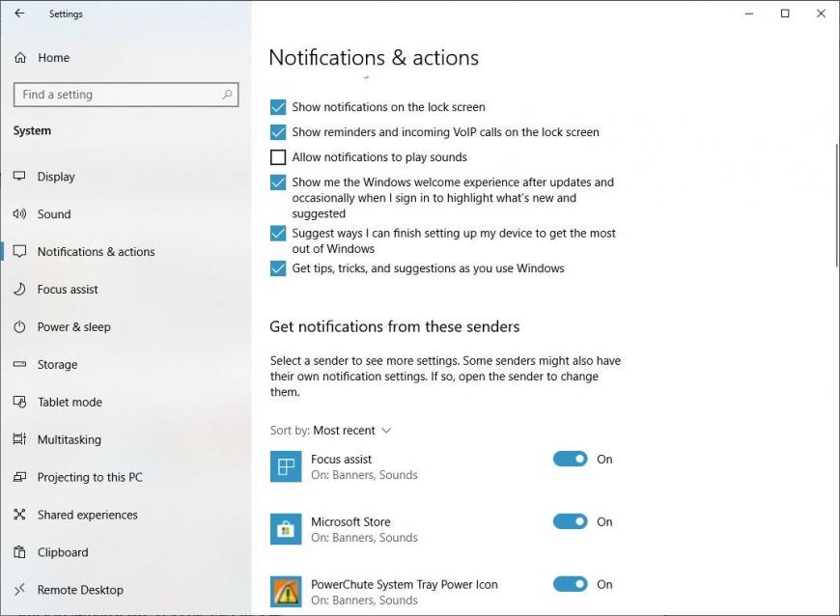
Task: Click the Focus assist moon icon in sidebar
Action: 20,290
